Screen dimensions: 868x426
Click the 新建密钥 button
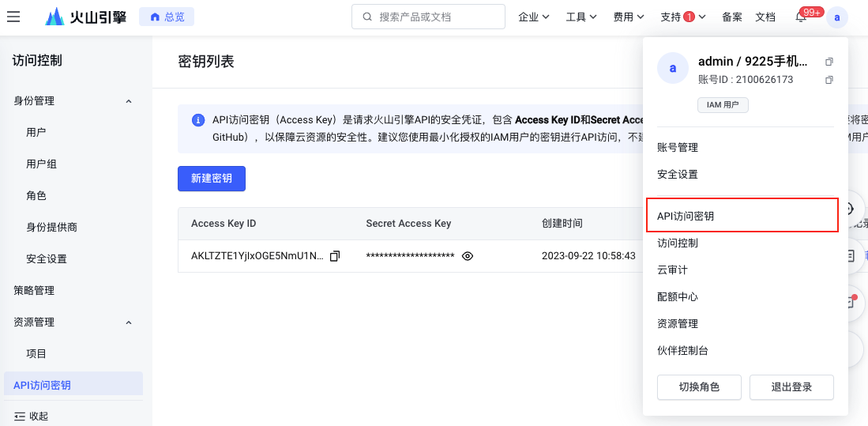pyautogui.click(x=211, y=179)
